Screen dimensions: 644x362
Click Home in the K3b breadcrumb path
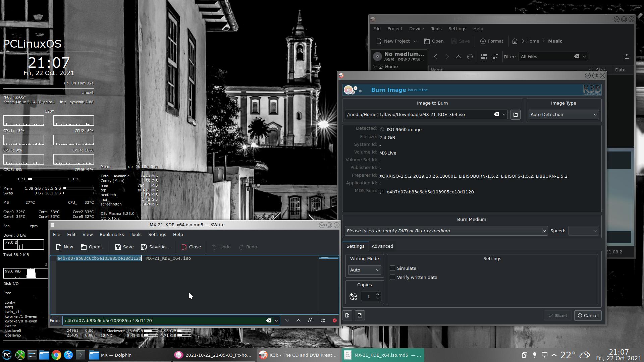pyautogui.click(x=533, y=41)
